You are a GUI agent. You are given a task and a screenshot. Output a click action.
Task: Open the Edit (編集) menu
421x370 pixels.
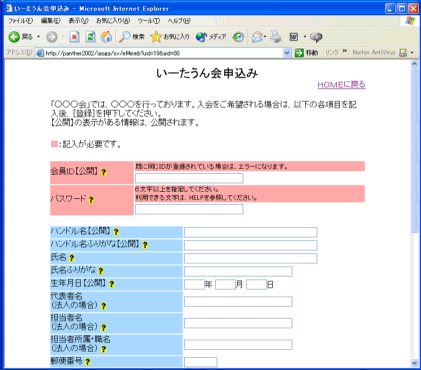[x=51, y=21]
